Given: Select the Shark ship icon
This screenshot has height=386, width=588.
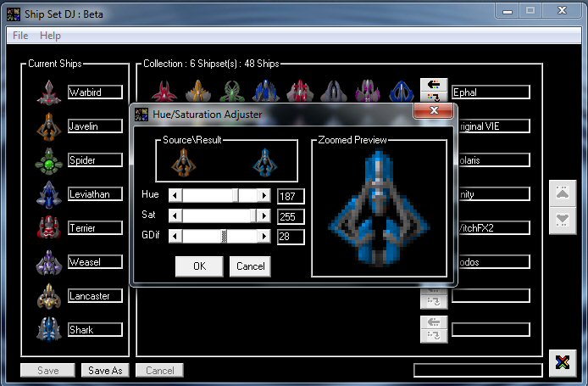Looking at the screenshot, I should (x=49, y=329).
